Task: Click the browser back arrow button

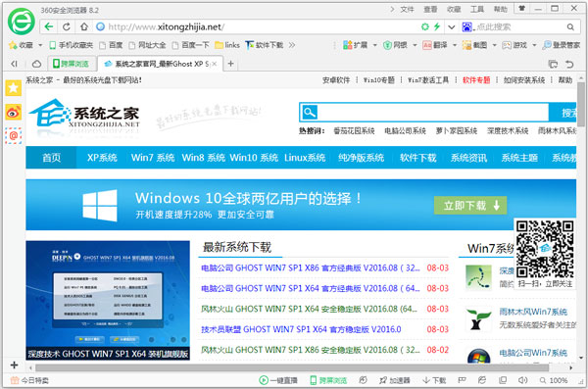Action: coord(49,26)
